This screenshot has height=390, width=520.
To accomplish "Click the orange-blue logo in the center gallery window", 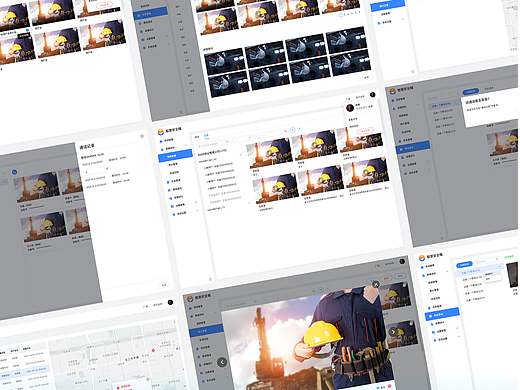I will pos(161,132).
